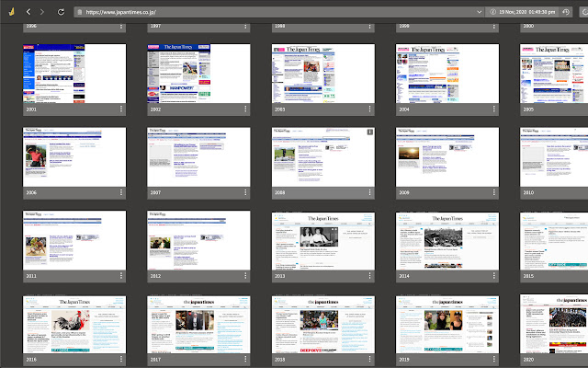Open the 2005 Japan Times snapshot thumbnail
Image resolution: width=588 pixels, height=368 pixels.
tap(554, 74)
